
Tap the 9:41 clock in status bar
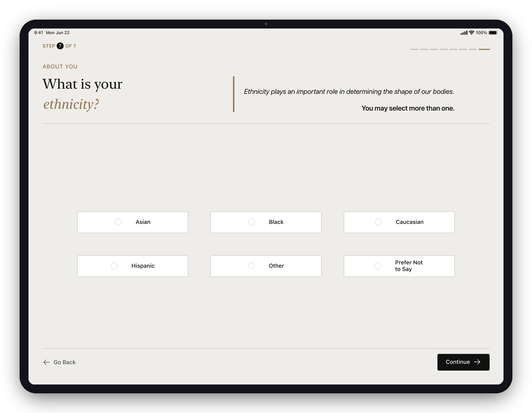coord(39,33)
